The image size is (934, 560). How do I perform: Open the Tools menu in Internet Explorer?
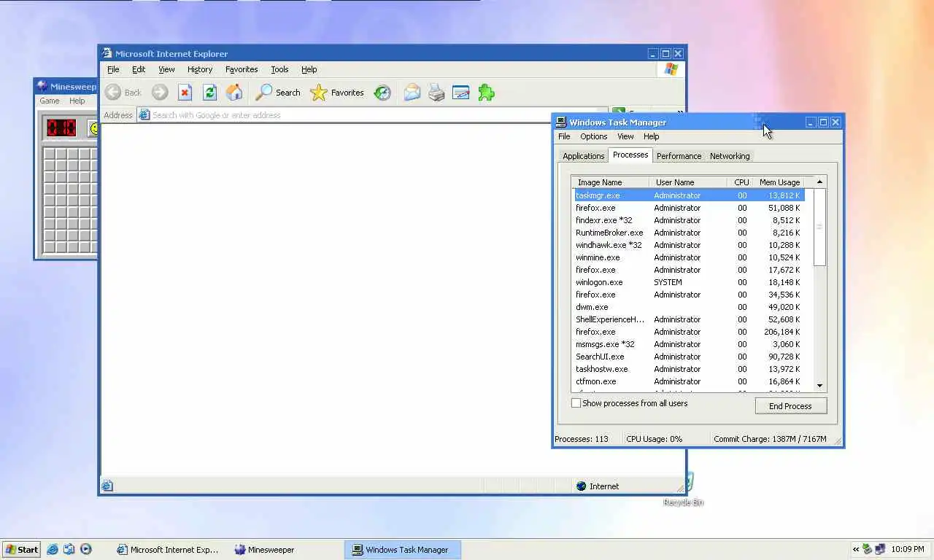click(x=279, y=69)
